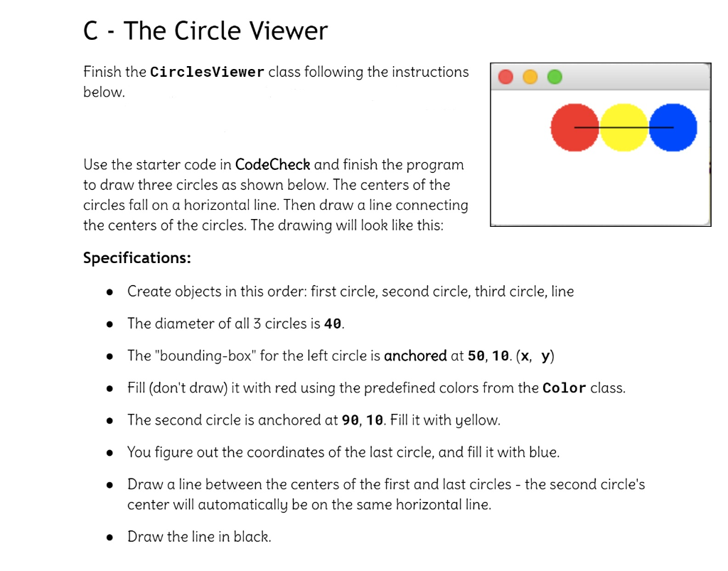This screenshot has height=571, width=728.
Task: Select the blue circle in the preview
Action: click(x=673, y=127)
